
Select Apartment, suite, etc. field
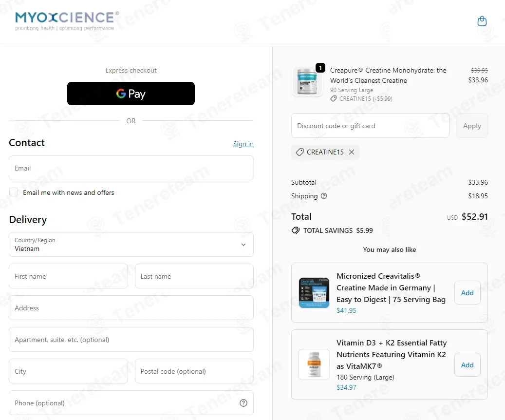coord(131,340)
